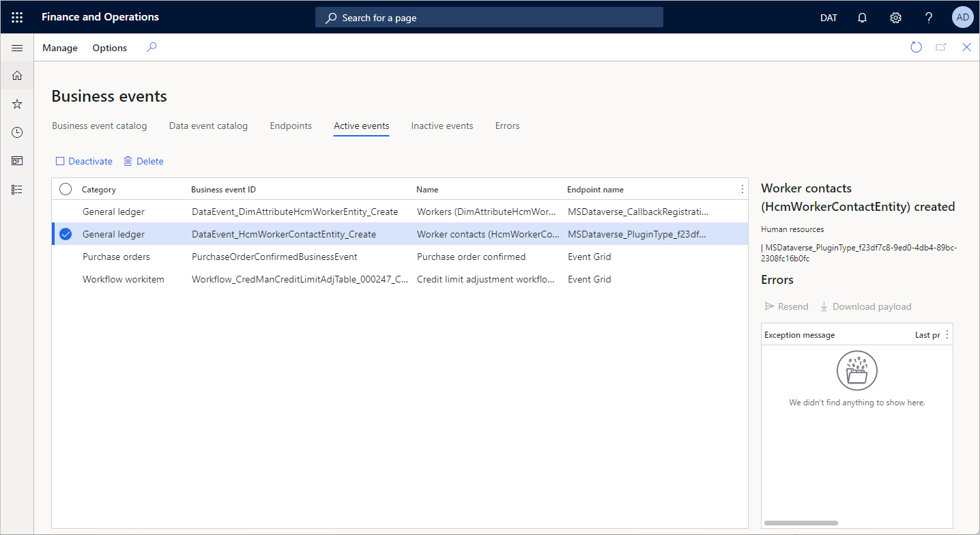This screenshot has width=980, height=535.
Task: Click the Download payload link
Action: pos(865,306)
